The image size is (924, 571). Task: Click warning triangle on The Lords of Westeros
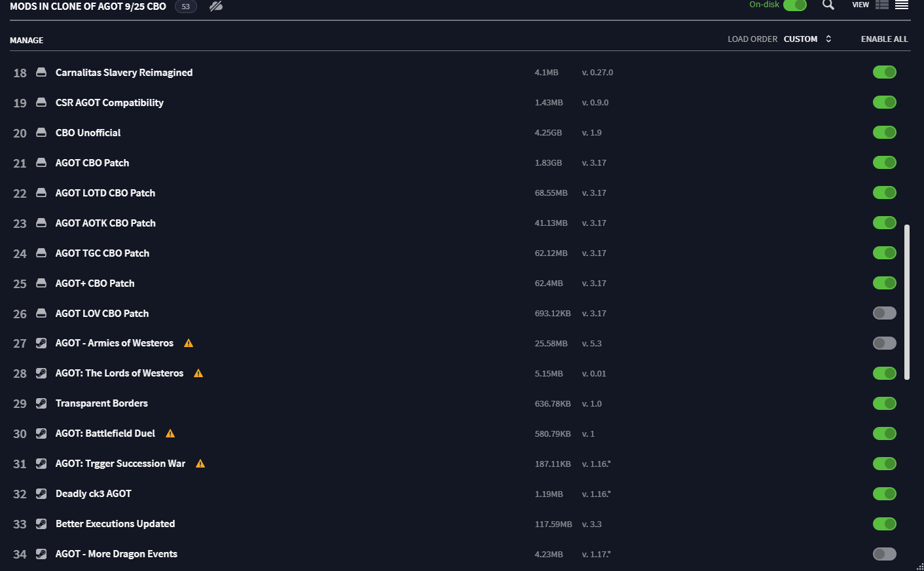[x=198, y=373]
